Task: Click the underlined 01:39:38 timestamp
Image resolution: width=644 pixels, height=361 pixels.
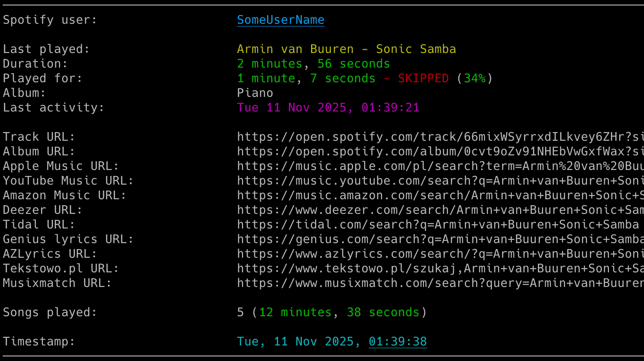Action: pos(397,342)
